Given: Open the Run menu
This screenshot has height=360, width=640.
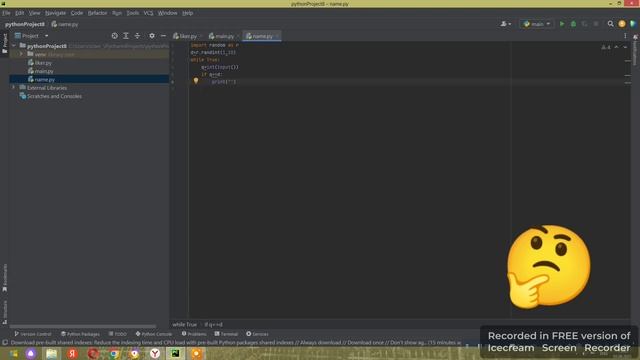Looking at the screenshot, I should (117, 13).
